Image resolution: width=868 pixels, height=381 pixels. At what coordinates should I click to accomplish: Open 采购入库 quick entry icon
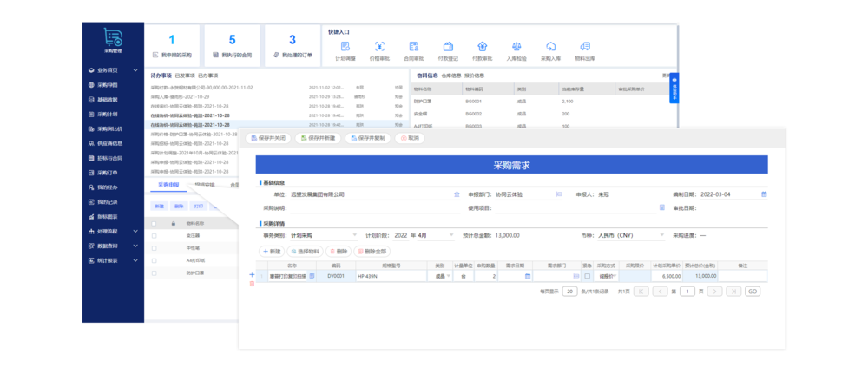[551, 47]
